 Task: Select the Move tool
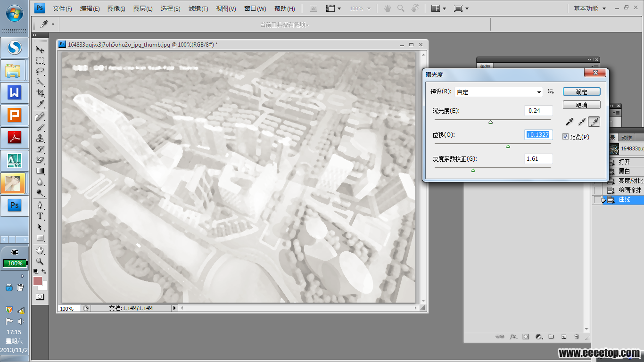pyautogui.click(x=40, y=49)
